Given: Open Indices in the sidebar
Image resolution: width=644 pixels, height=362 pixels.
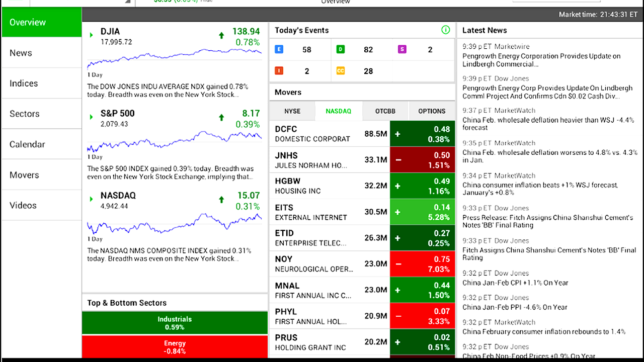Looking at the screenshot, I should (x=41, y=83).
